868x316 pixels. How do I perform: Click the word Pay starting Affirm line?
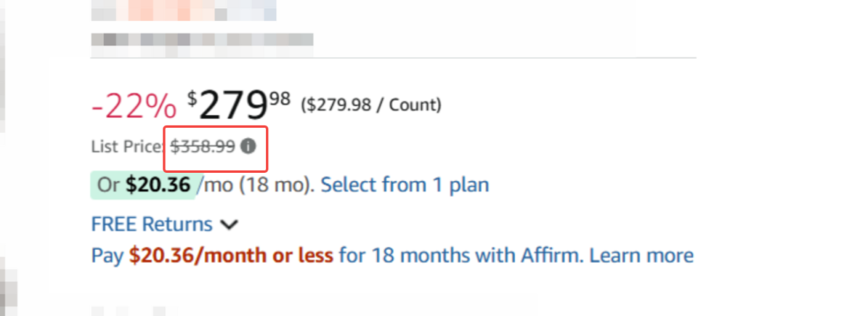click(108, 256)
